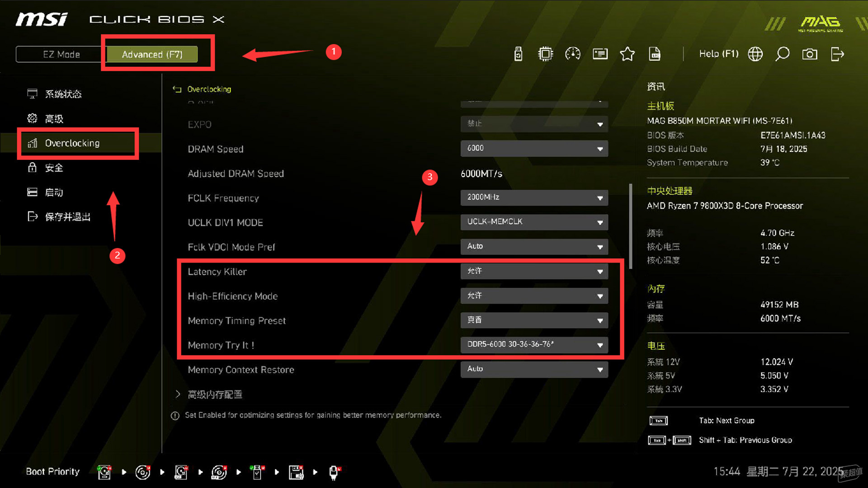Click the Latency Killer label
Viewport: 868px width, 488px height.
pos(217,272)
